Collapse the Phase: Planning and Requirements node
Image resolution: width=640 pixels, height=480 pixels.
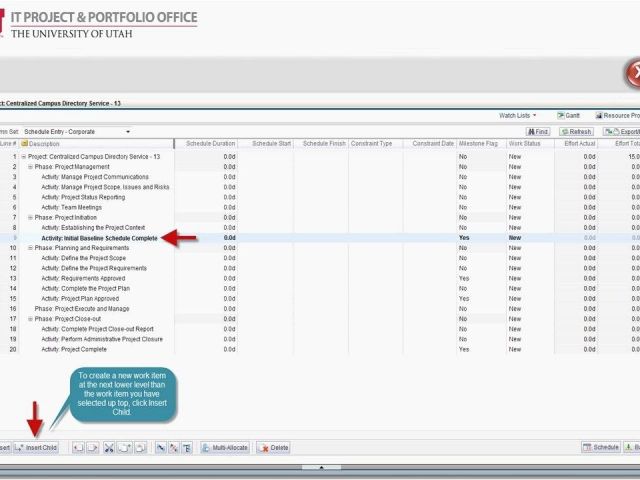pos(30,248)
